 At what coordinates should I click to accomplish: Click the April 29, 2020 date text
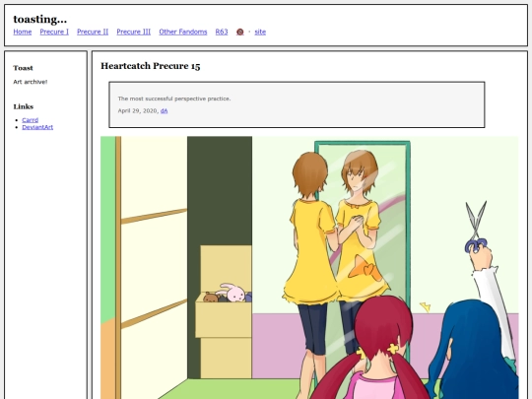pos(138,111)
